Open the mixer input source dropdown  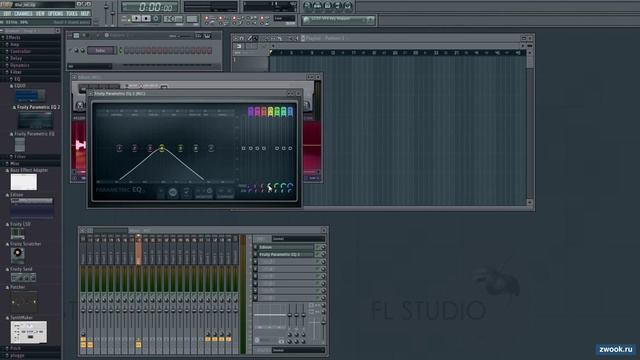pyautogui.click(x=298, y=239)
